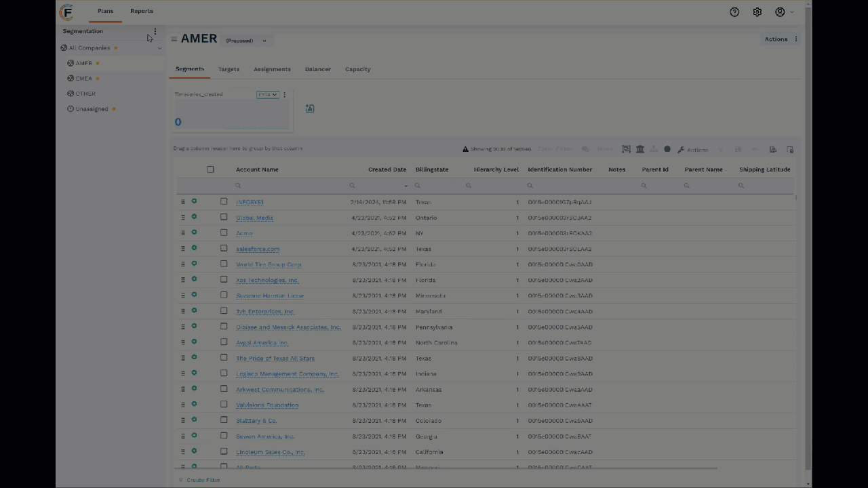Check the Valvisions Foundation row checkbox

(x=224, y=404)
